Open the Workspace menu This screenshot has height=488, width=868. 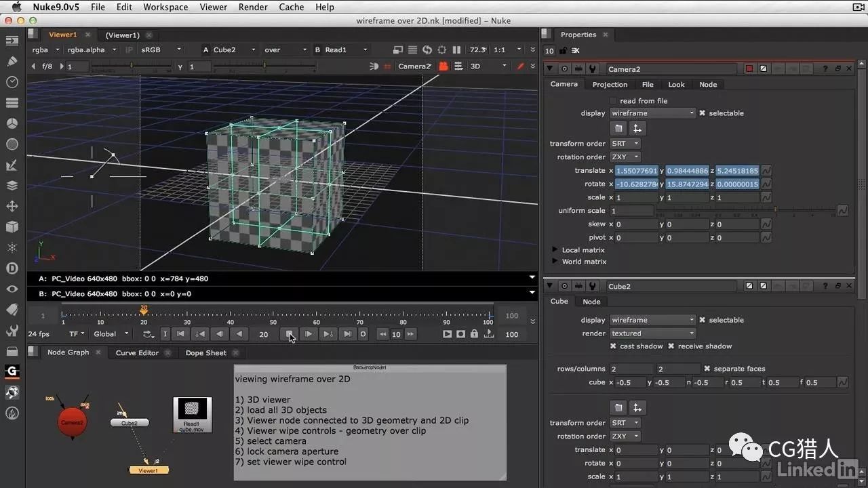coord(165,7)
